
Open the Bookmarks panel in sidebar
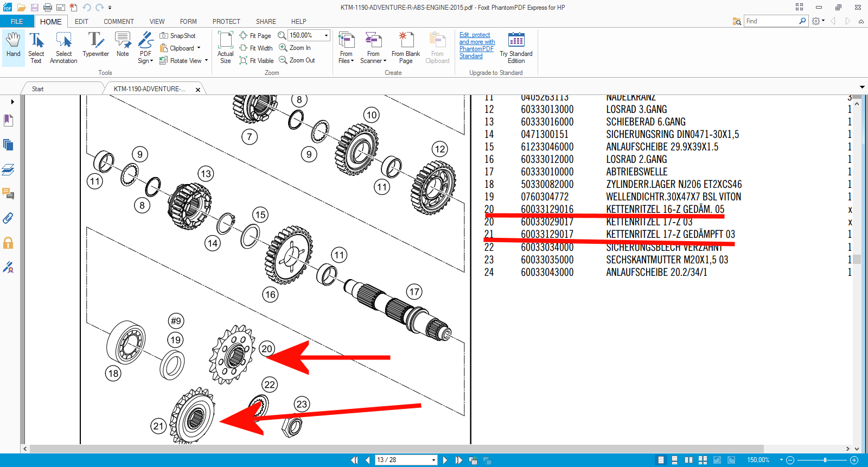(8, 120)
